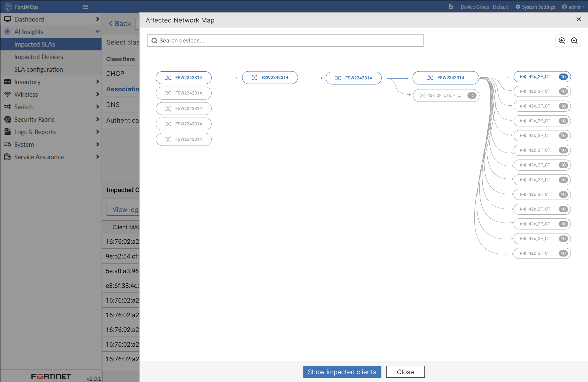Open SLA configuration menu item
588x382 pixels.
tap(39, 69)
